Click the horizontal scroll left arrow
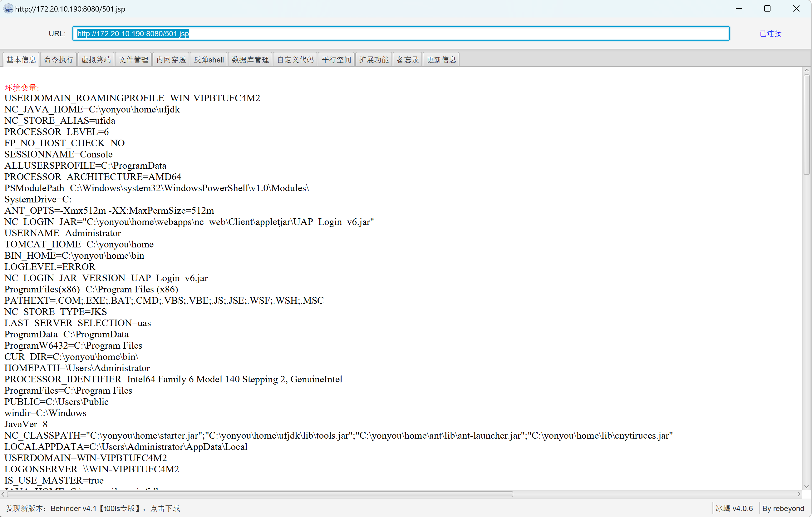Viewport: 812px width, 517px height. click(3, 494)
